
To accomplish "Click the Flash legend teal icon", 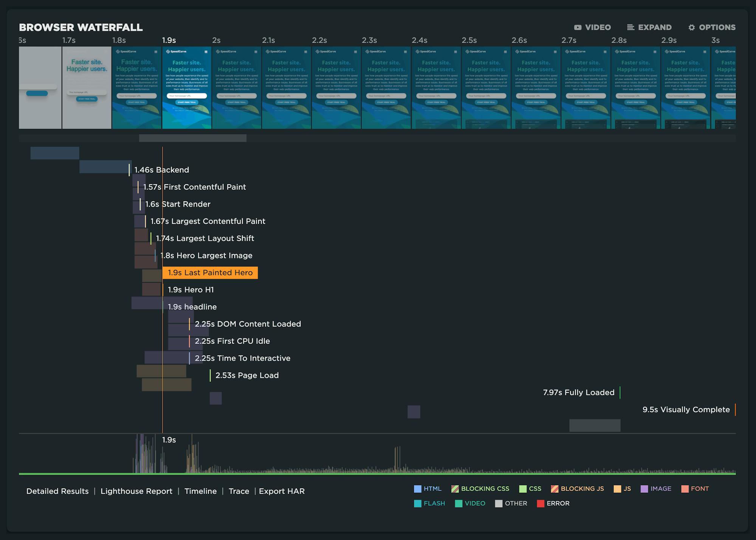I will (418, 504).
